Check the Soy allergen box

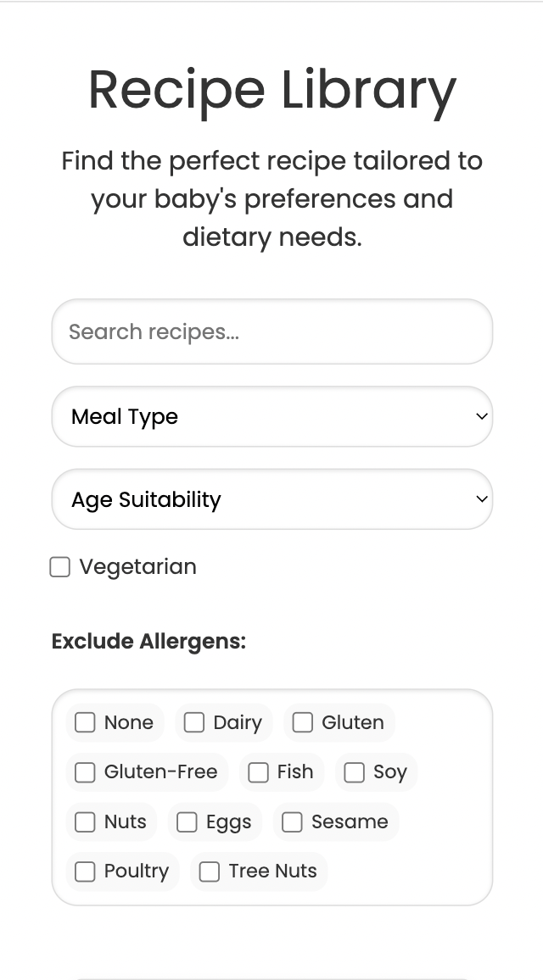click(353, 772)
